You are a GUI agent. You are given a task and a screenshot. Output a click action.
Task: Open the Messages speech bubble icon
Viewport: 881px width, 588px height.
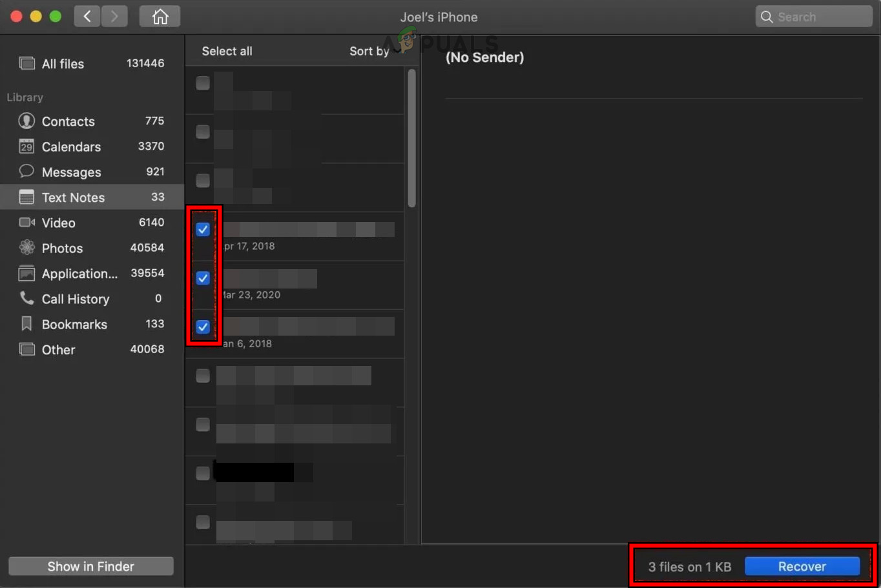[26, 171]
